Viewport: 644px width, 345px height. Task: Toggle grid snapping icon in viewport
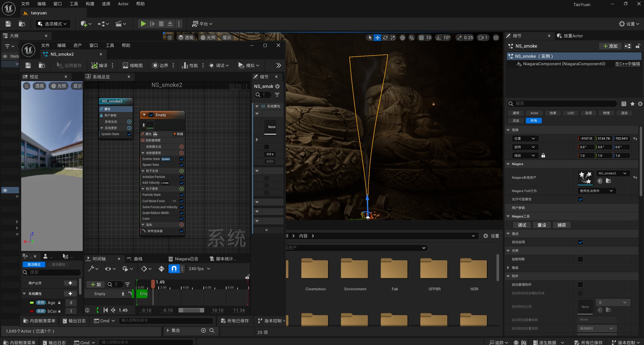click(421, 38)
